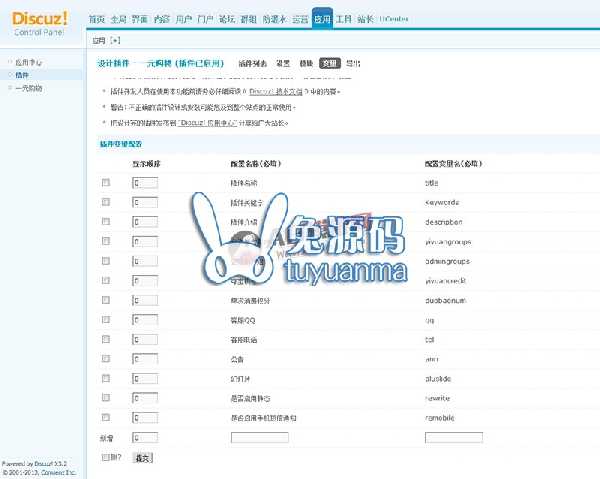Open the 运营 top navigation tab
Screen dimensions: 600x479
300,19
